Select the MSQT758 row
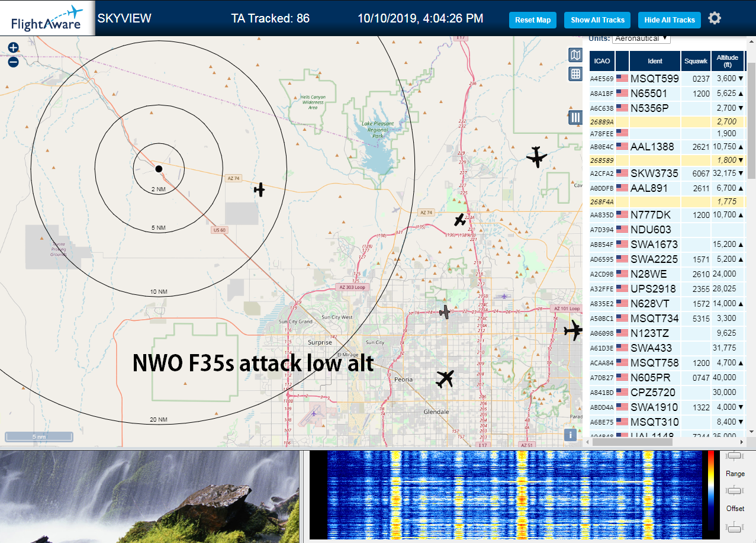 coord(667,362)
